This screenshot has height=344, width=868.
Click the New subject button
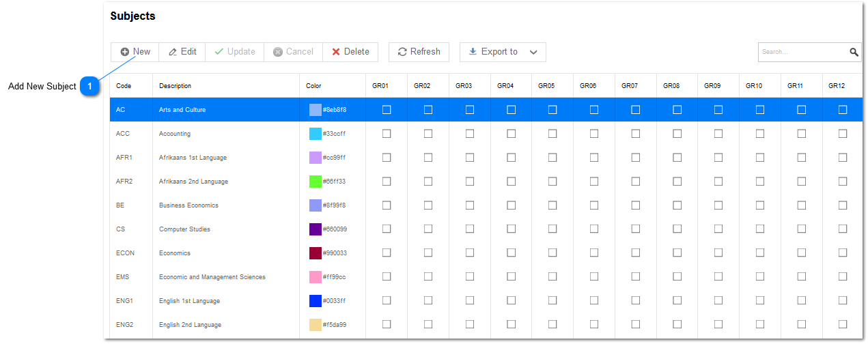[135, 52]
